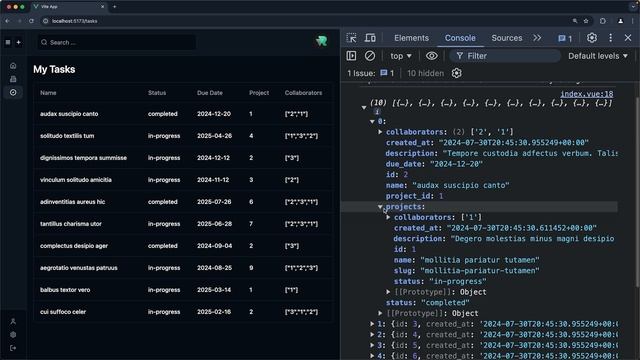Switch to the Elements tab

click(411, 38)
